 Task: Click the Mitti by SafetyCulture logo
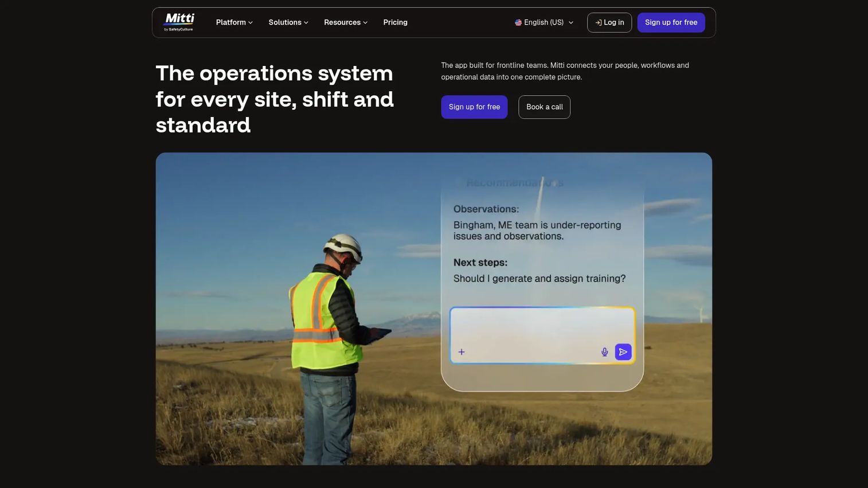point(179,22)
